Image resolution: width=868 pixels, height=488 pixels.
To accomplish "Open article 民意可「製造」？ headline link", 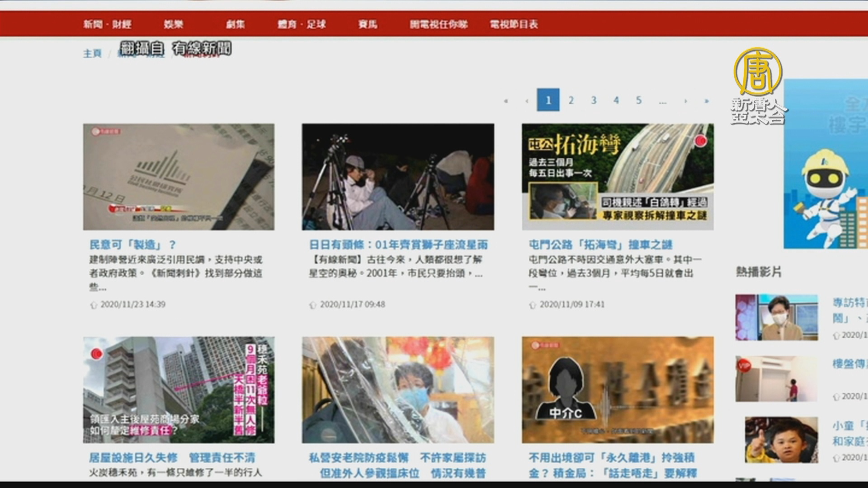I will point(132,245).
